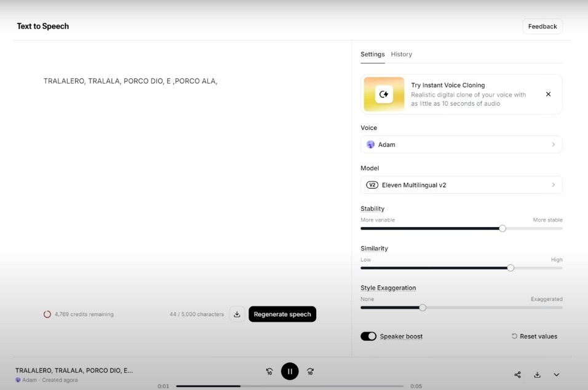Click the Try Instant Voice Cloning heading

click(448, 85)
